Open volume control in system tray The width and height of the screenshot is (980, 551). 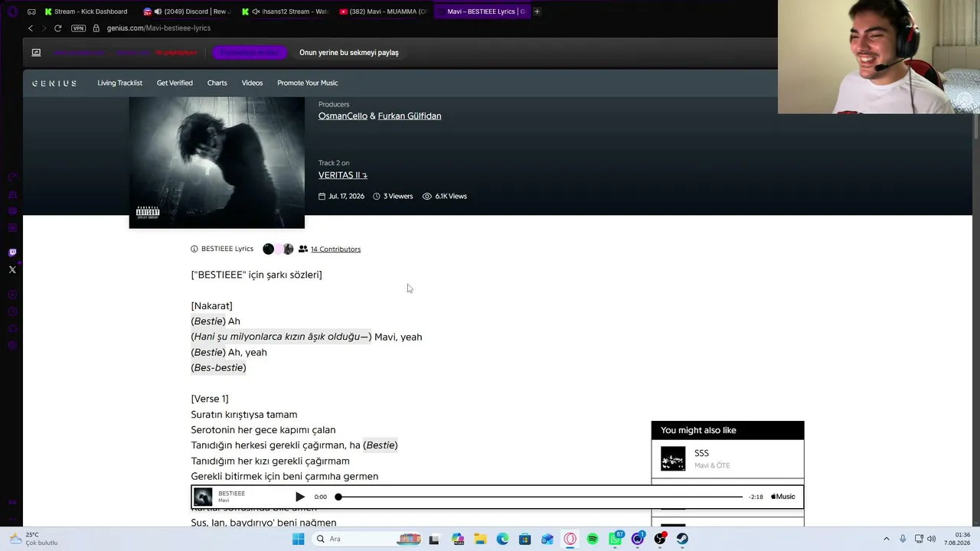coord(932,539)
